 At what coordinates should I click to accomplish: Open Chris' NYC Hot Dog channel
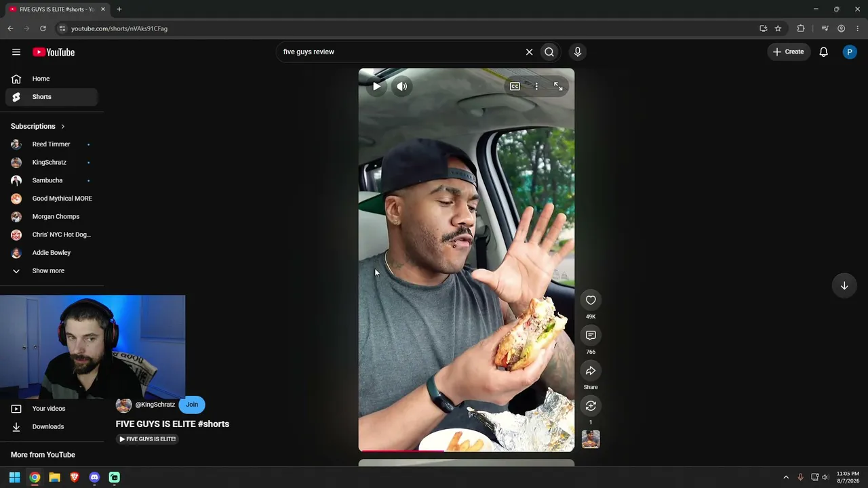tap(52, 235)
